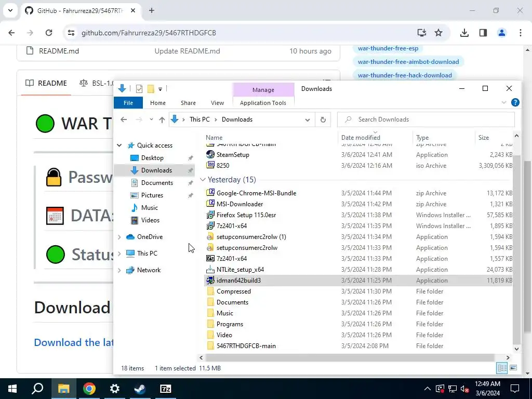The image size is (532, 399).
Task: Open Application Tools ribbon tab
Action: [x=263, y=103]
